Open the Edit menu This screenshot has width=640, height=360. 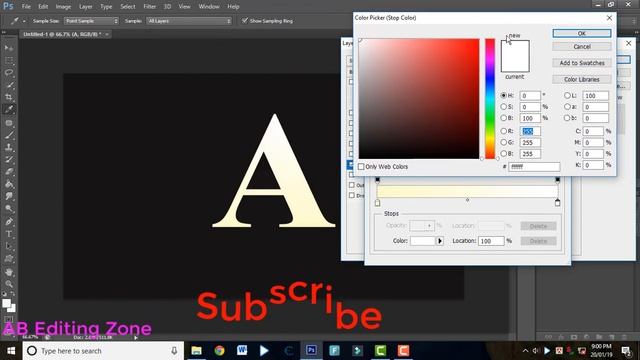(43, 7)
